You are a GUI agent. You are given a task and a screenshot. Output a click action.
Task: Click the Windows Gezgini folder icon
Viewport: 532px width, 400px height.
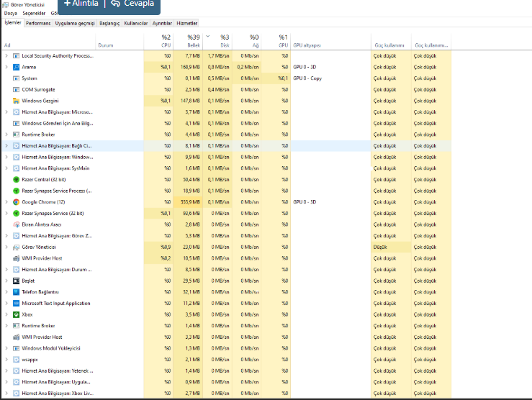tap(16, 101)
